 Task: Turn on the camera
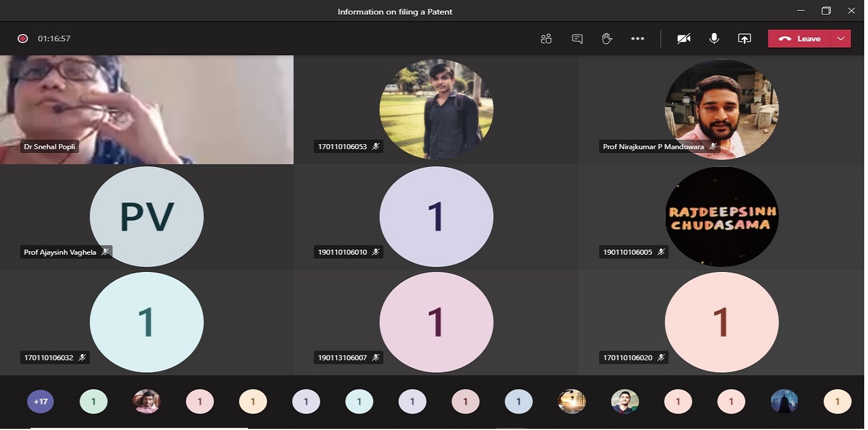pos(683,39)
